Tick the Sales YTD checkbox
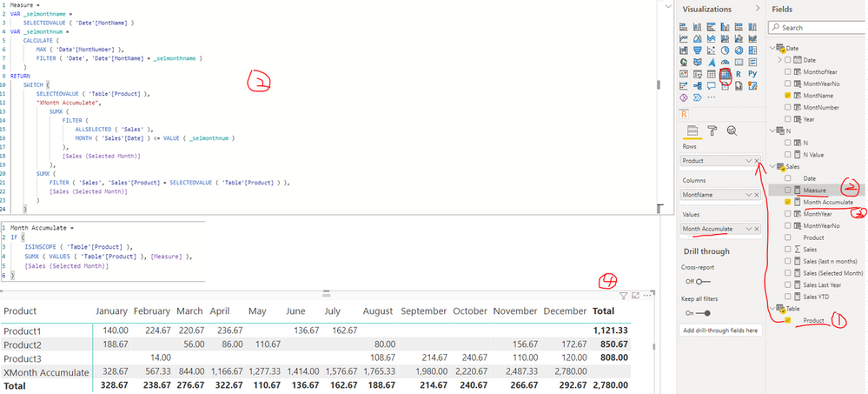Image resolution: width=868 pixels, height=394 pixels. coord(788,297)
